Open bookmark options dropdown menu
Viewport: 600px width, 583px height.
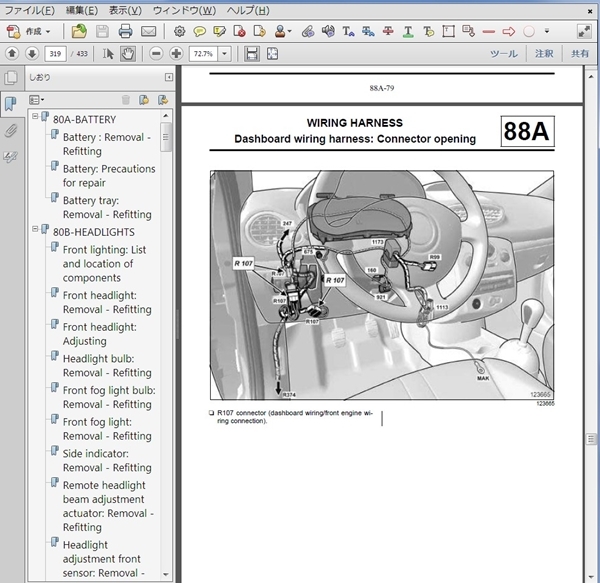[x=37, y=100]
